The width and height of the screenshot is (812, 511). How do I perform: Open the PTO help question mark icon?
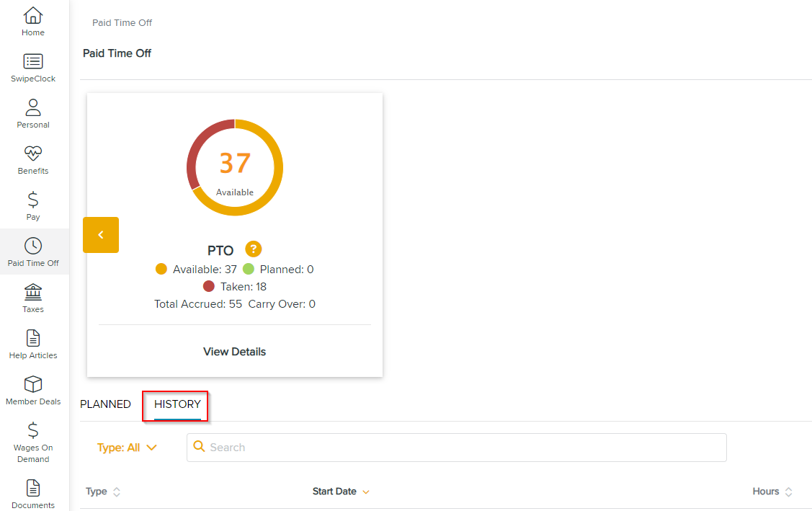tap(252, 249)
